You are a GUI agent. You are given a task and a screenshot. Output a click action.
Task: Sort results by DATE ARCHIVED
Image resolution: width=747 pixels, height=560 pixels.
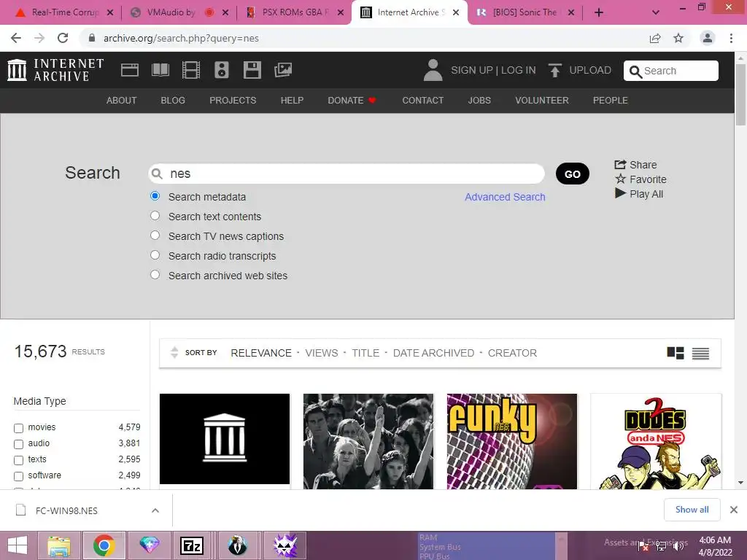[433, 353]
